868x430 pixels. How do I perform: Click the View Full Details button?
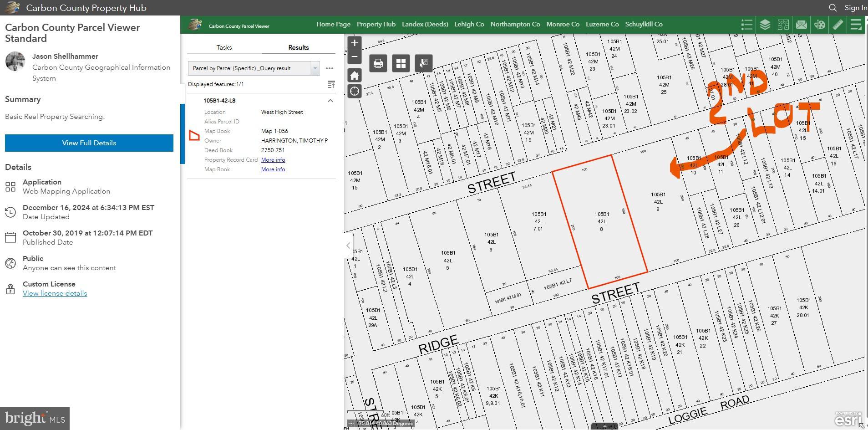tap(89, 143)
